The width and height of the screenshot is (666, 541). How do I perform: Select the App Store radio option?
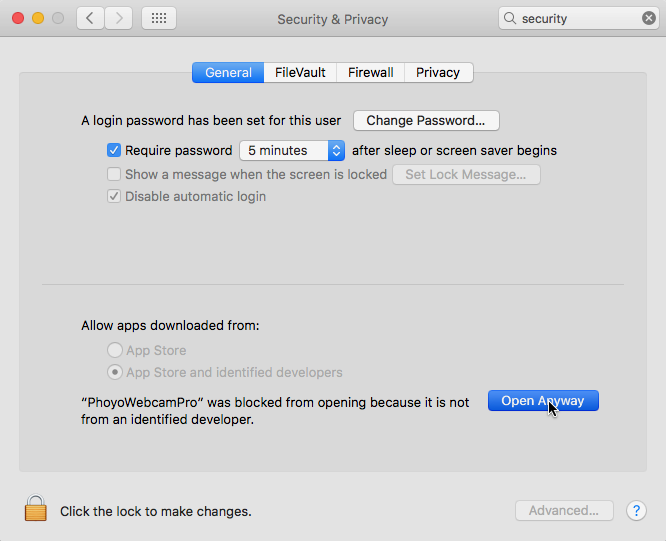[x=115, y=350]
